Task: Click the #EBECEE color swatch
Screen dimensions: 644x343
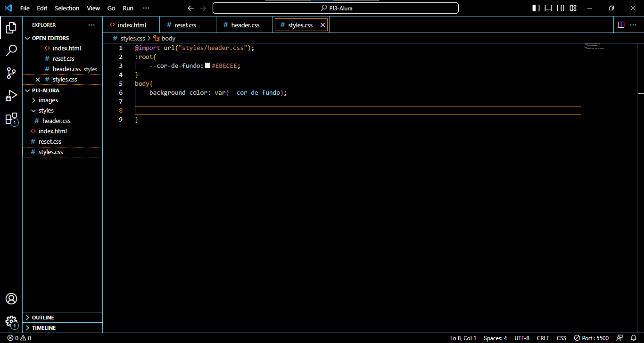Action: pyautogui.click(x=207, y=65)
